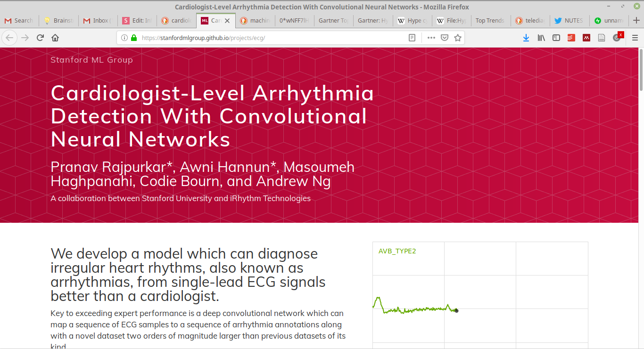Viewport: 644px width, 349px height.
Task: Open the Firefox hamburger menu
Action: click(x=635, y=38)
